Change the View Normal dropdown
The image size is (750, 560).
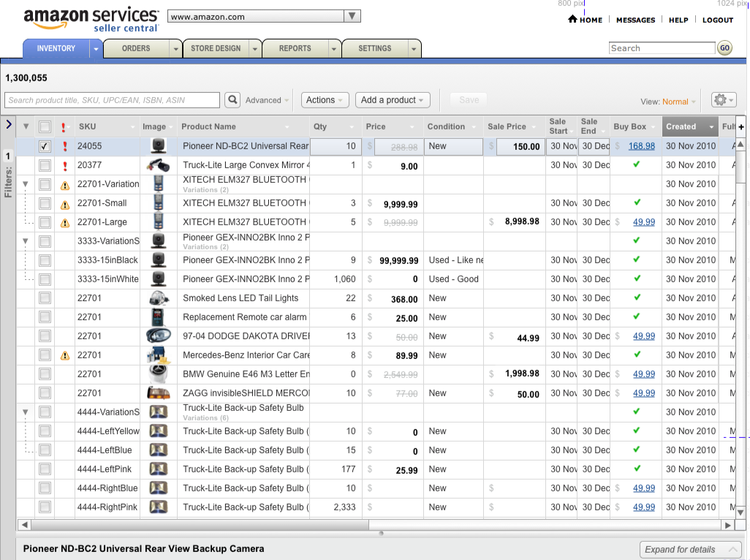tap(679, 102)
